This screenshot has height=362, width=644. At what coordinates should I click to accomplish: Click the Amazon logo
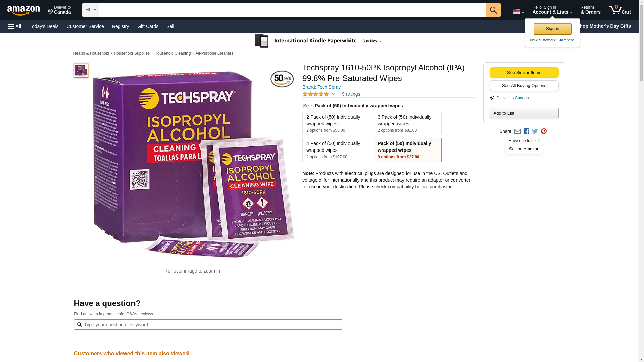point(23,11)
